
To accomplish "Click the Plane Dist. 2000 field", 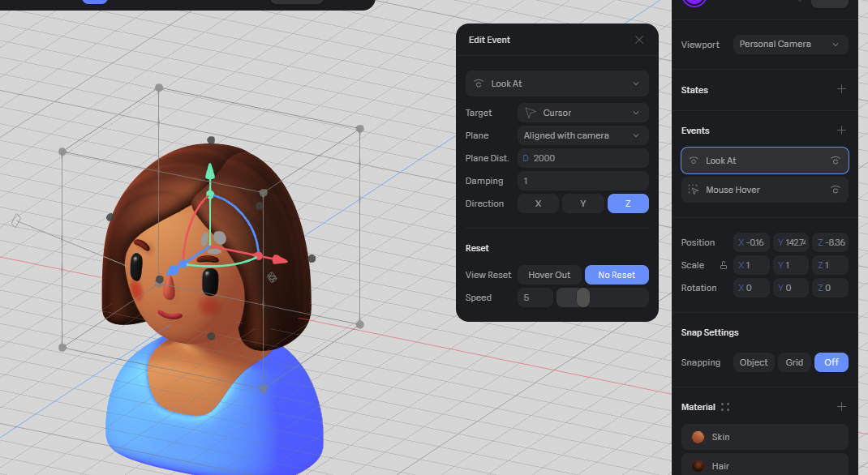I will [x=583, y=158].
